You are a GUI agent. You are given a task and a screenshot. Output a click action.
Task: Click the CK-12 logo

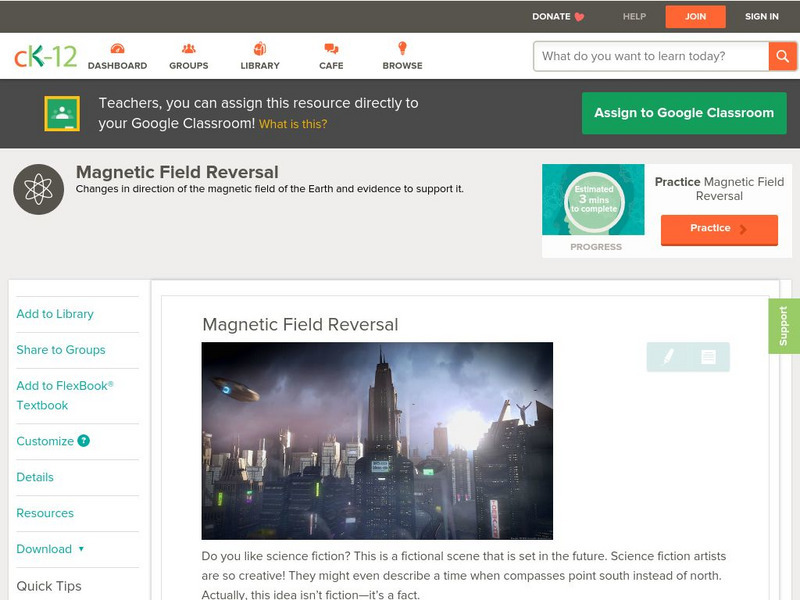pos(45,56)
